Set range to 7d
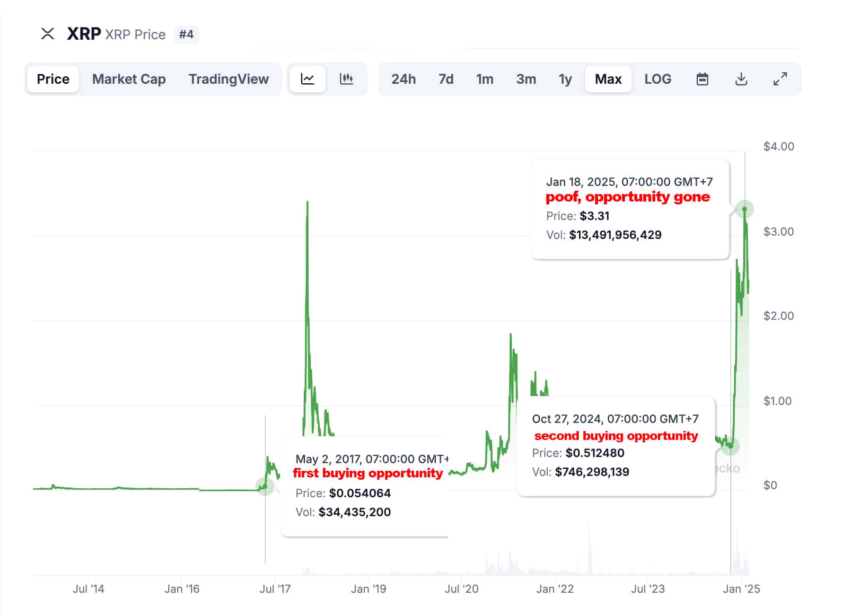 coord(446,79)
